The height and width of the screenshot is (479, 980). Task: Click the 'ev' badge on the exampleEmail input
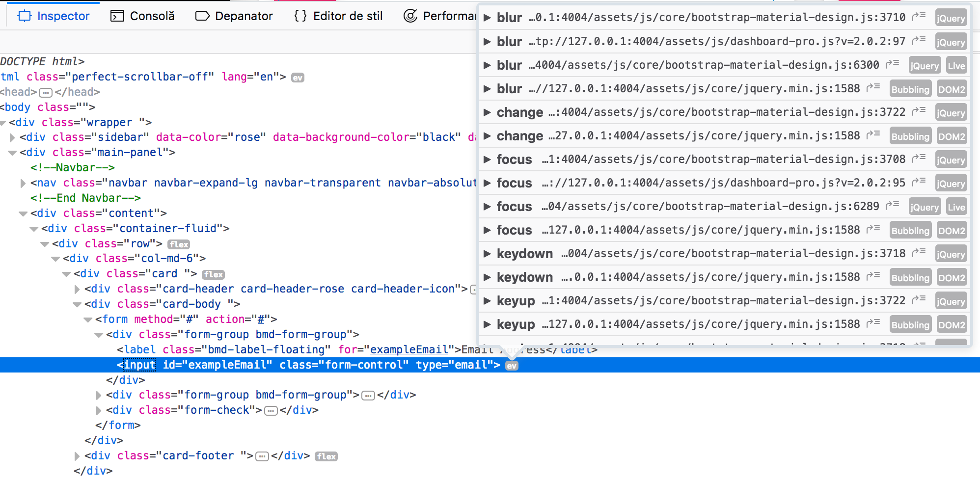pyautogui.click(x=512, y=365)
